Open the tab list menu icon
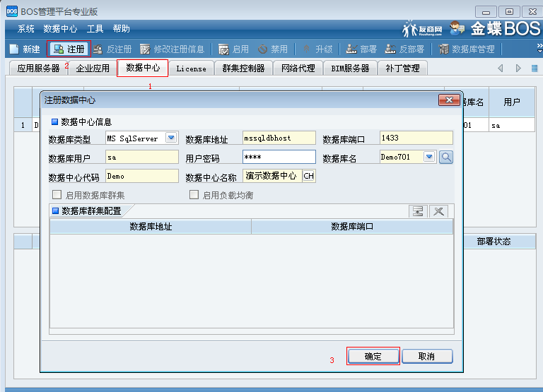This screenshot has height=392, width=543. 535,69
